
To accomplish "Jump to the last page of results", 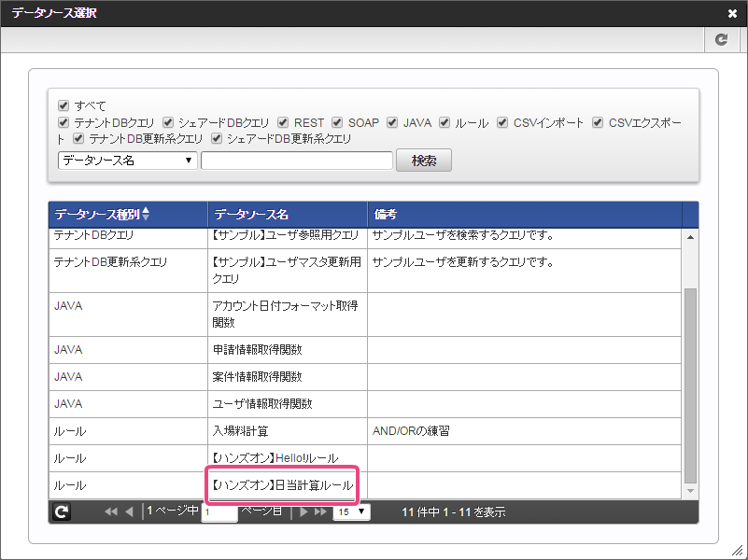I will [x=320, y=511].
